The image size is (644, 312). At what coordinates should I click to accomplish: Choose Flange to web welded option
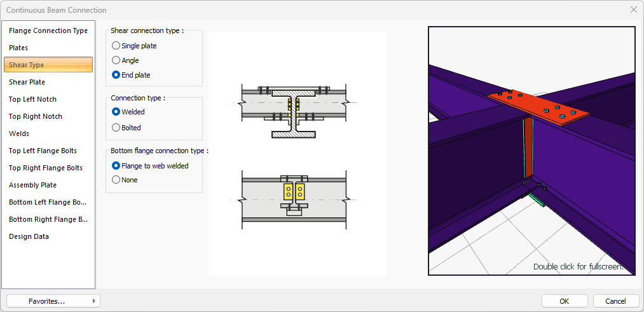point(116,166)
